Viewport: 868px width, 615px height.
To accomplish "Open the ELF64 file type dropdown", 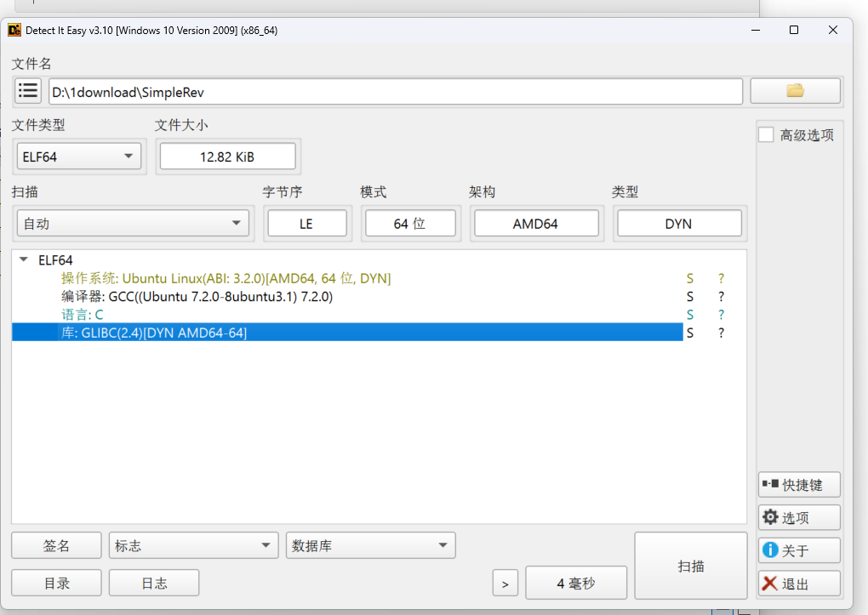I will click(x=78, y=156).
